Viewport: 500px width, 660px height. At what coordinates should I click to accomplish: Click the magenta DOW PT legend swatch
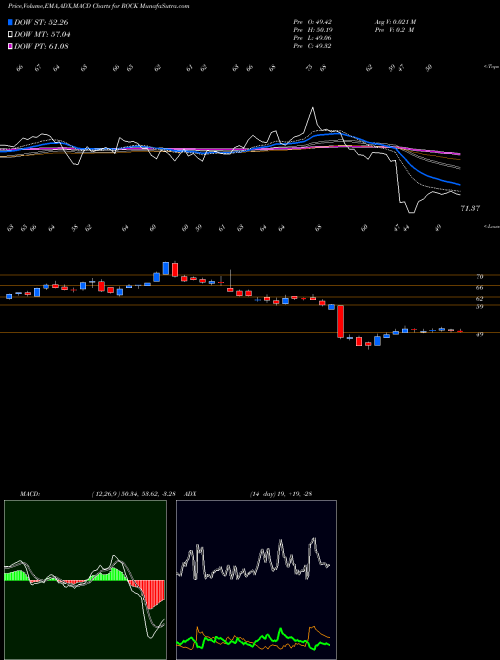tap(10, 47)
